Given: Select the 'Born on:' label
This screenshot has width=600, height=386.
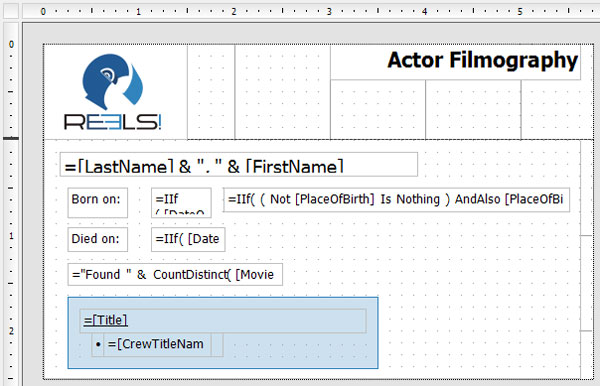Looking at the screenshot, I should coord(98,202).
